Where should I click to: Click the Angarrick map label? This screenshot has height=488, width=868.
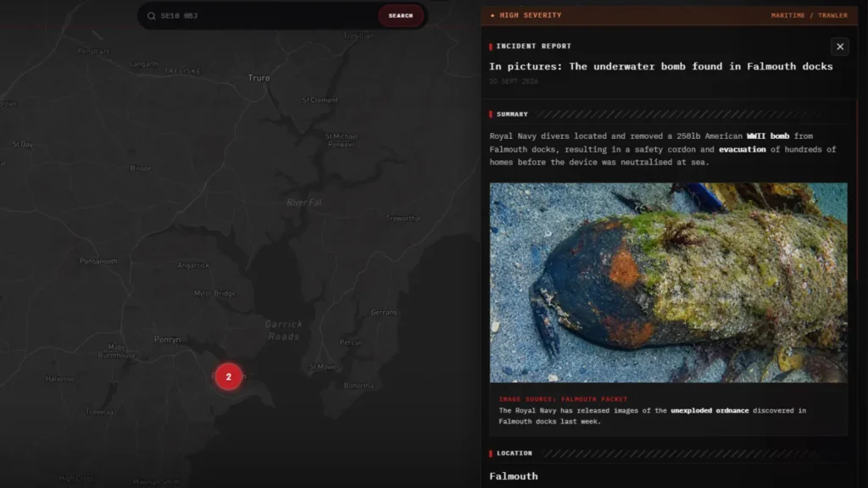tap(193, 265)
